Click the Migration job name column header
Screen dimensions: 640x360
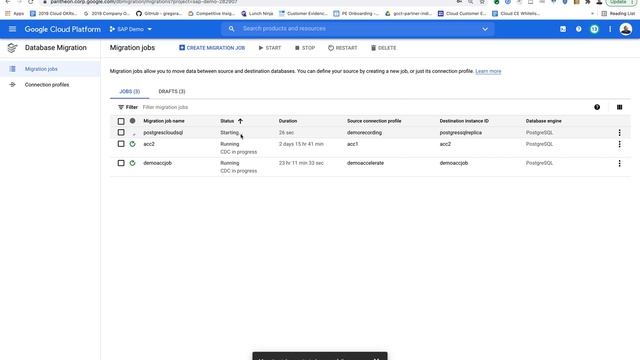(x=164, y=121)
